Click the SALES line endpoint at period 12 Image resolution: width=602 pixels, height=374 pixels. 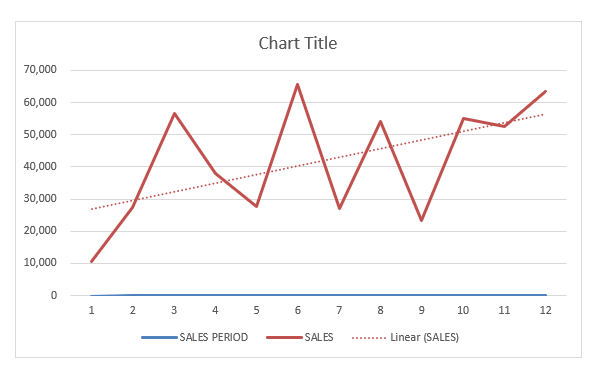[545, 91]
